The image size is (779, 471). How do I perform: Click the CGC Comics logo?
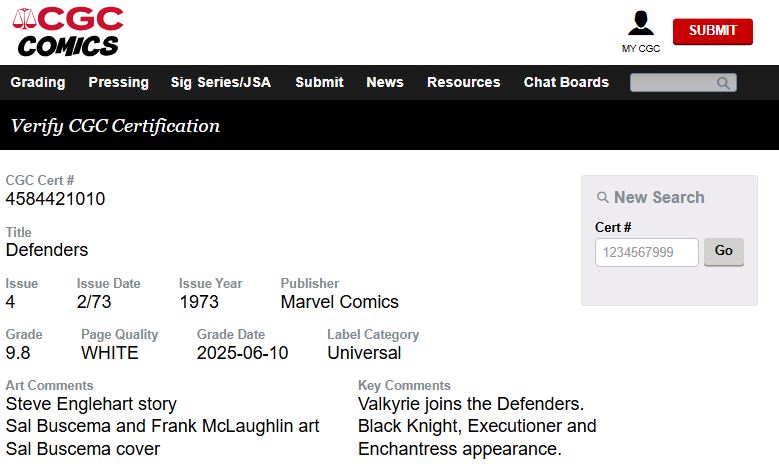click(69, 31)
